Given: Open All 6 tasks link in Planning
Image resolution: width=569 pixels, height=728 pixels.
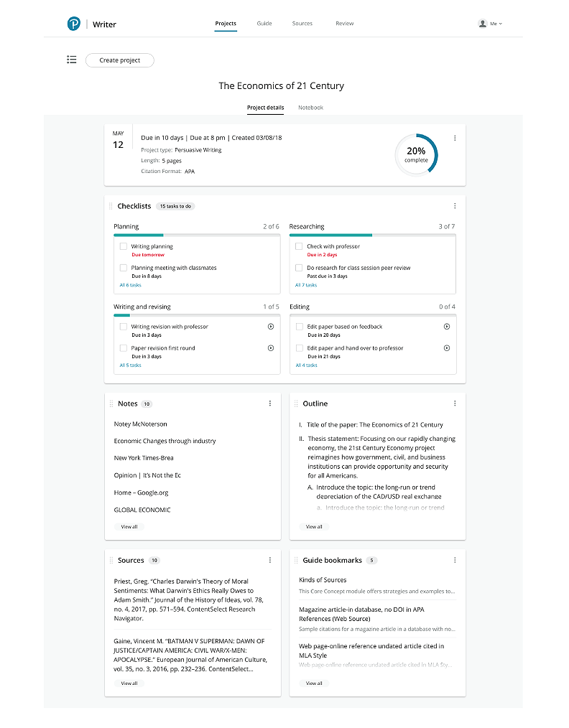Looking at the screenshot, I should (131, 285).
